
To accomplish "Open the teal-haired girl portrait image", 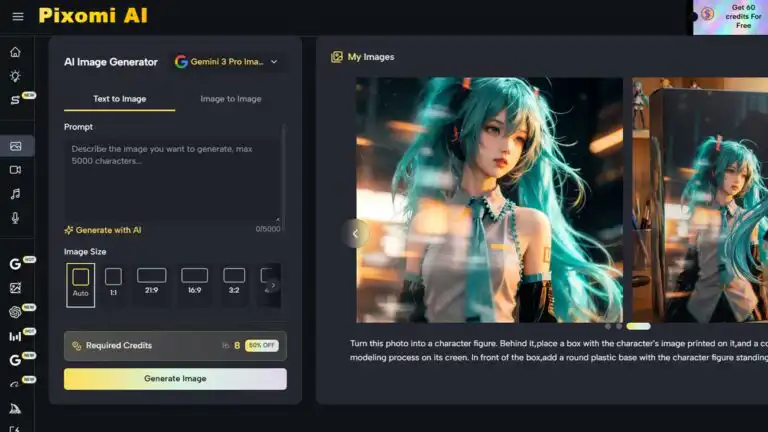I will click(489, 200).
